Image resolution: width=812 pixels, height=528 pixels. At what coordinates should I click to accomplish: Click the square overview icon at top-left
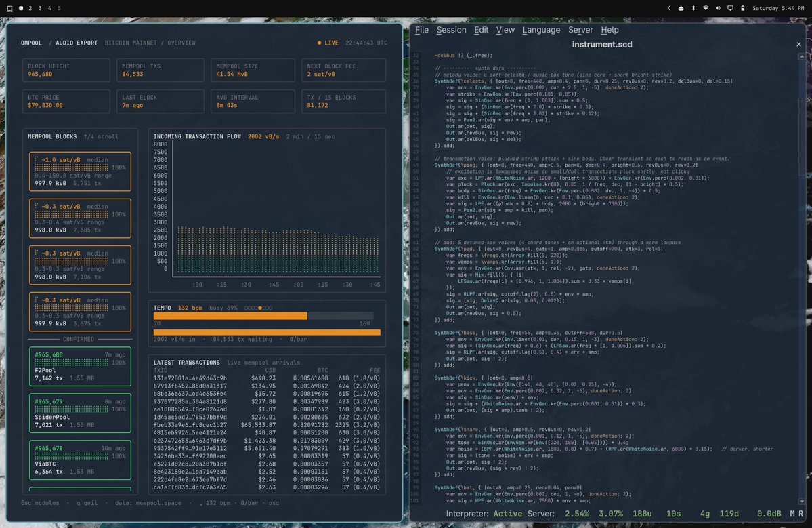point(9,8)
